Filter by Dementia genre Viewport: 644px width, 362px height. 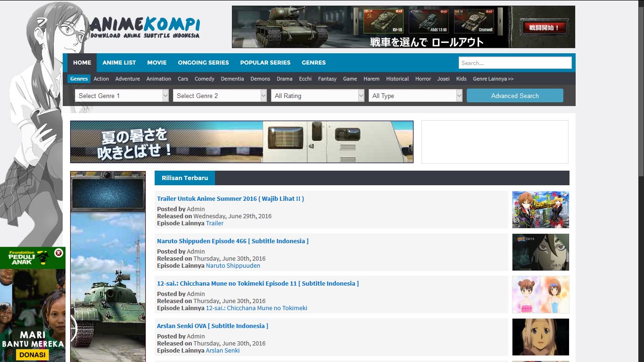232,79
